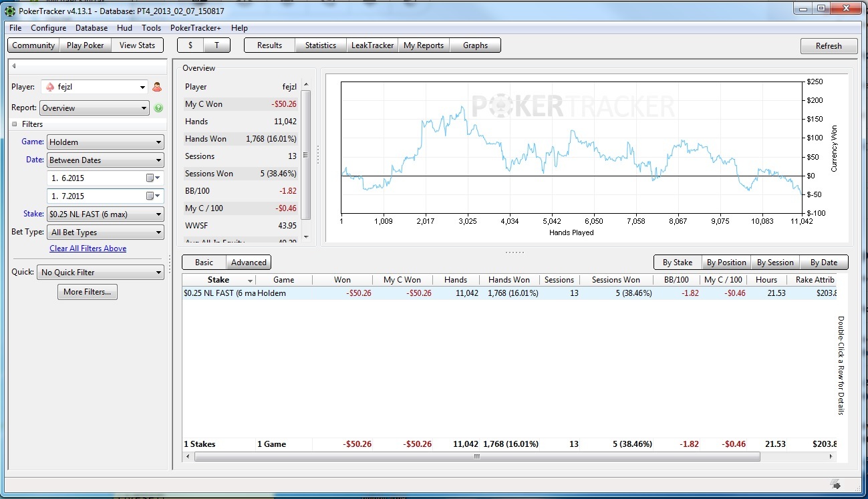The width and height of the screenshot is (868, 499).
Task: Click the horizontal scrollbar of the results table
Action: (476, 456)
